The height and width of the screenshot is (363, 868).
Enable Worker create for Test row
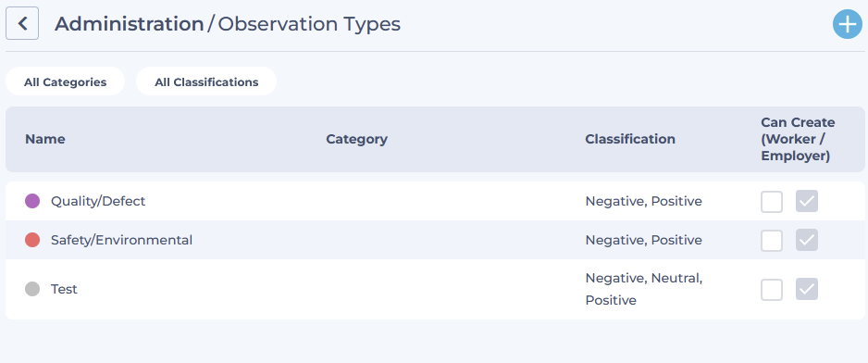coord(772,289)
